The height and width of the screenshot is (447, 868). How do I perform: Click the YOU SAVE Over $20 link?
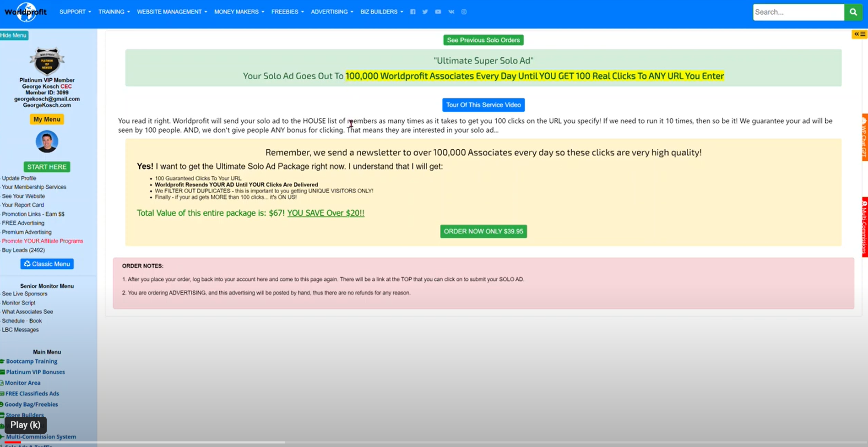[x=326, y=213]
